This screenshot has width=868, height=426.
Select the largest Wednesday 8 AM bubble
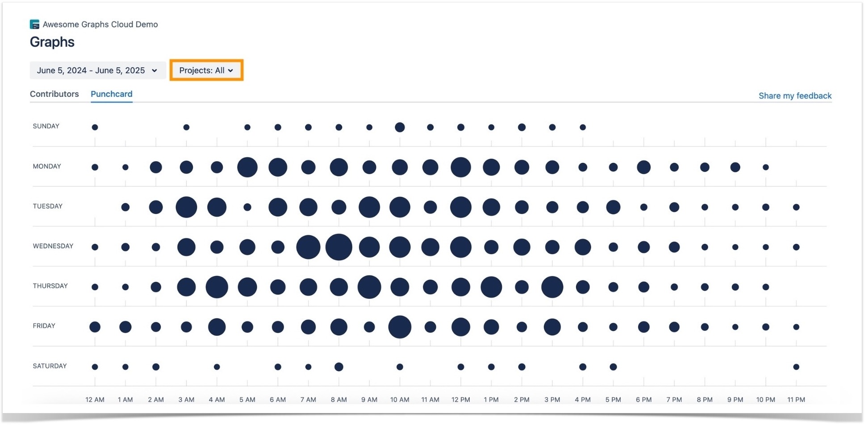339,246
